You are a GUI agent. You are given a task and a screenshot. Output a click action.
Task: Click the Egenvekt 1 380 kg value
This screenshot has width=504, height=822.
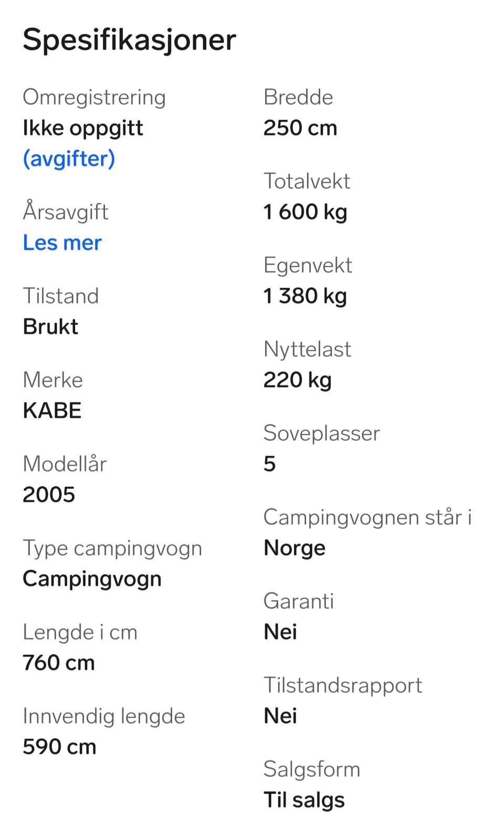pyautogui.click(x=305, y=296)
